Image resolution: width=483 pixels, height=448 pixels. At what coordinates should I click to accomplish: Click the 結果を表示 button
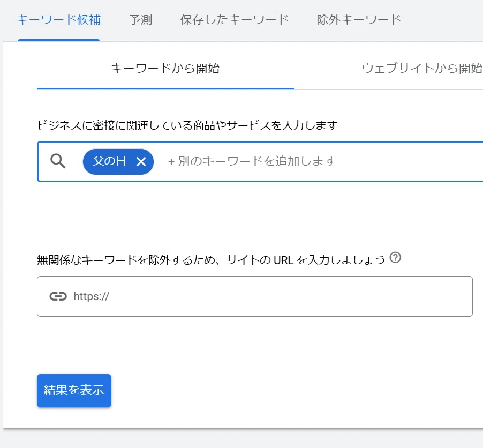click(74, 390)
